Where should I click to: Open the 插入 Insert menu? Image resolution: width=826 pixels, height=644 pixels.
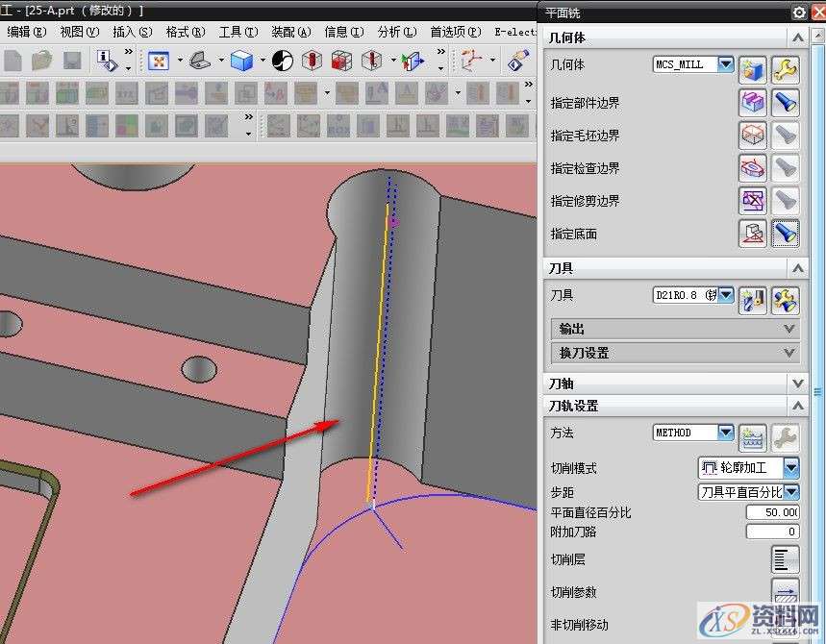click(129, 31)
